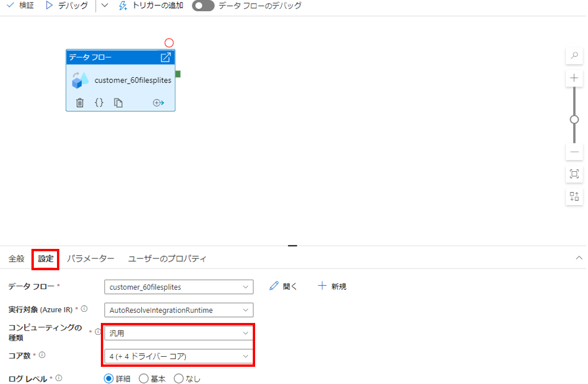Select the 基本 log level radio
588x384 pixels.
pyautogui.click(x=144, y=379)
